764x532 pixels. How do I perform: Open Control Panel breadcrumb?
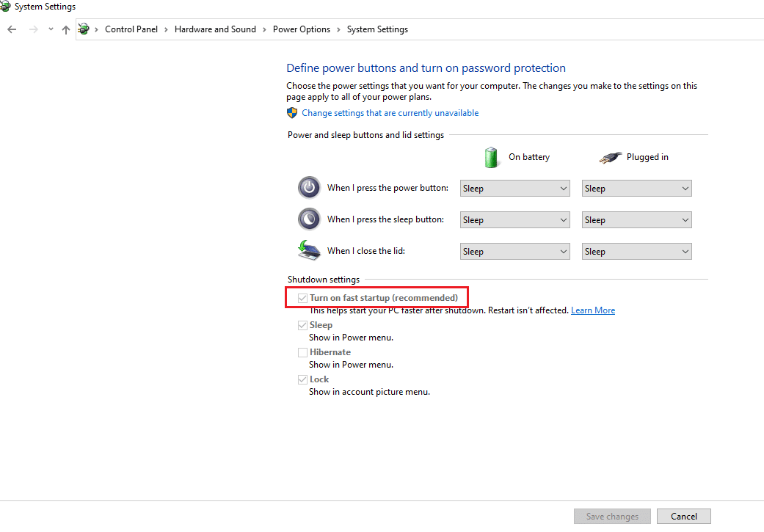click(x=131, y=29)
